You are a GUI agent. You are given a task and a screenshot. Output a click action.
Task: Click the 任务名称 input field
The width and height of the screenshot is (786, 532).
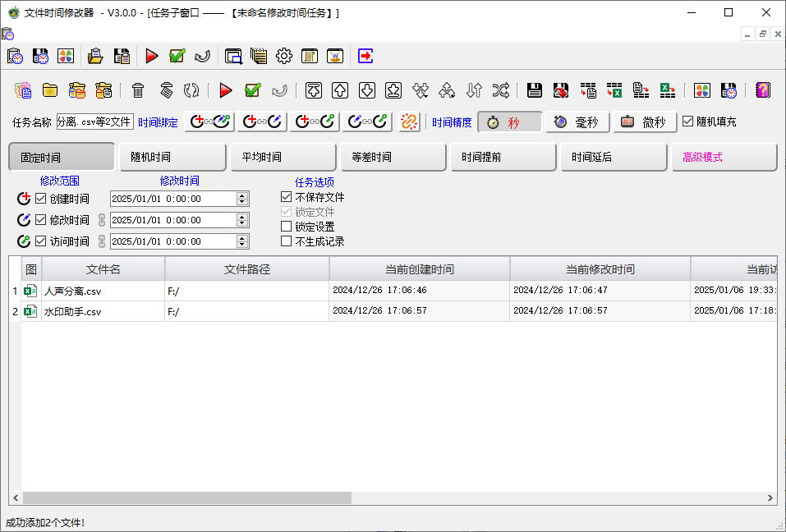[x=94, y=121]
